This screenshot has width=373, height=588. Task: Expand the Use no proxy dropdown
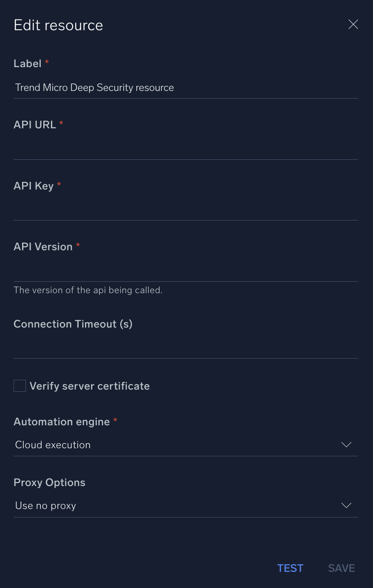click(x=186, y=506)
